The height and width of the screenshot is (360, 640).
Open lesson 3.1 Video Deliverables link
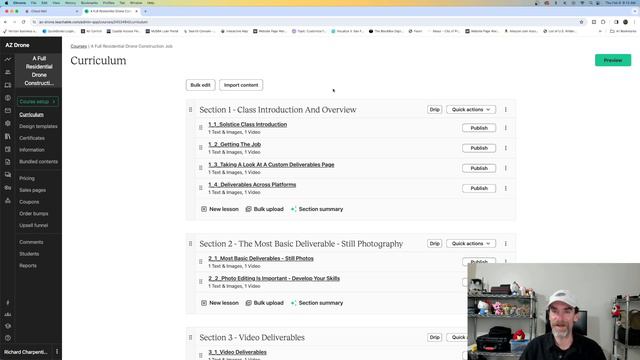tap(237, 352)
